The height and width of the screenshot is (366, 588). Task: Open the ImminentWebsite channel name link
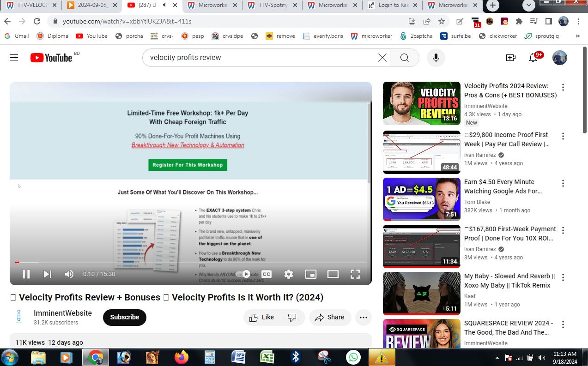(x=63, y=313)
